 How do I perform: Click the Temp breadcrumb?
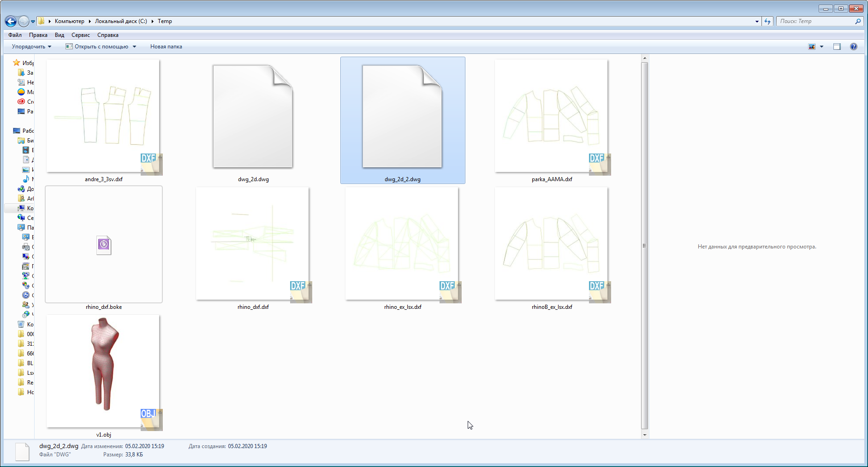tap(165, 21)
